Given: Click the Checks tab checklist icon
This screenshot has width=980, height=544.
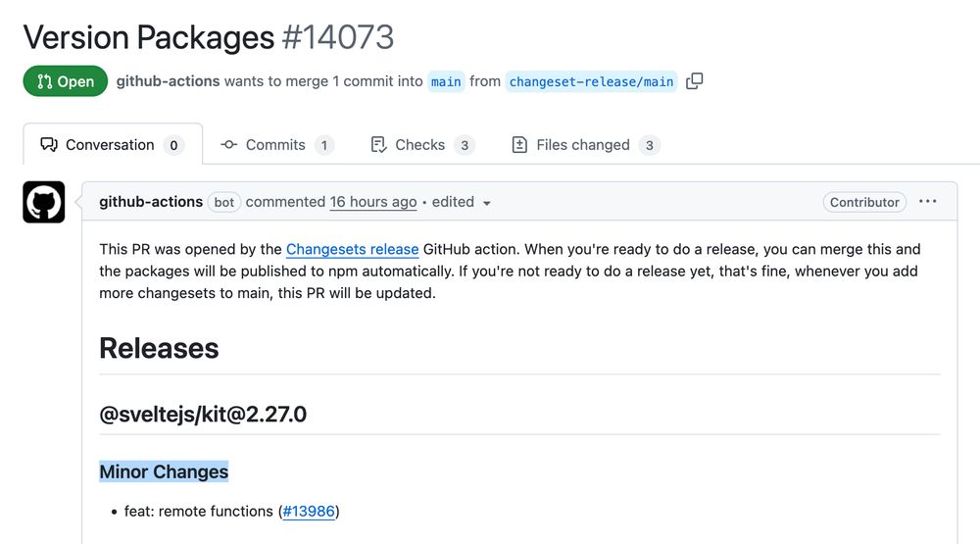Looking at the screenshot, I should [378, 144].
